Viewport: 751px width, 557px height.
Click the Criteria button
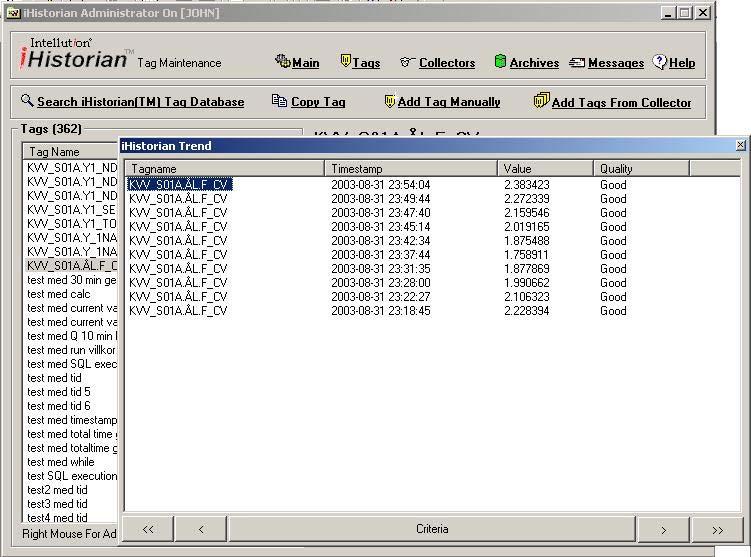point(432,529)
